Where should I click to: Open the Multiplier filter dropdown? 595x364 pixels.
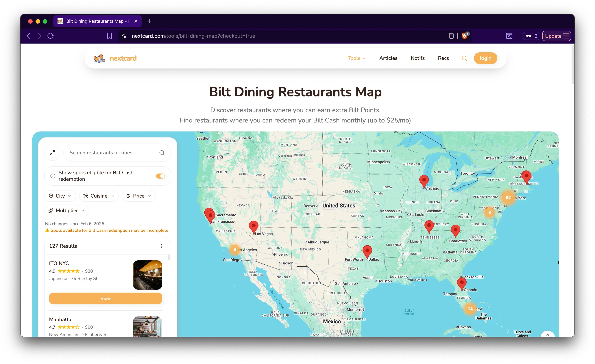tap(67, 211)
